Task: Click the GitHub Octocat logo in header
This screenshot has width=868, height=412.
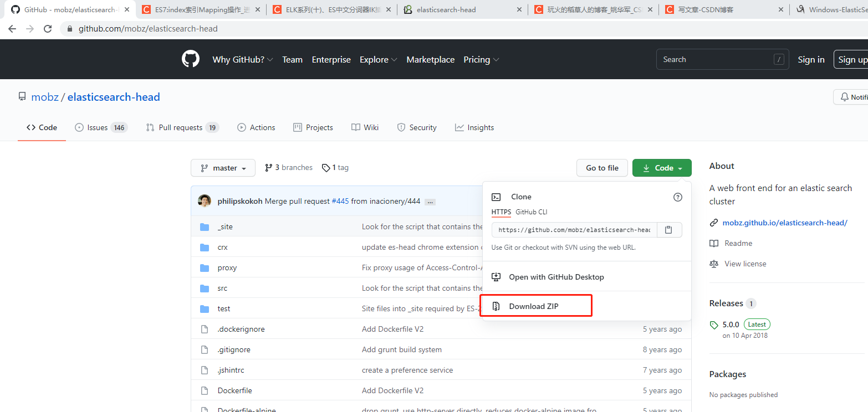Action: [191, 59]
